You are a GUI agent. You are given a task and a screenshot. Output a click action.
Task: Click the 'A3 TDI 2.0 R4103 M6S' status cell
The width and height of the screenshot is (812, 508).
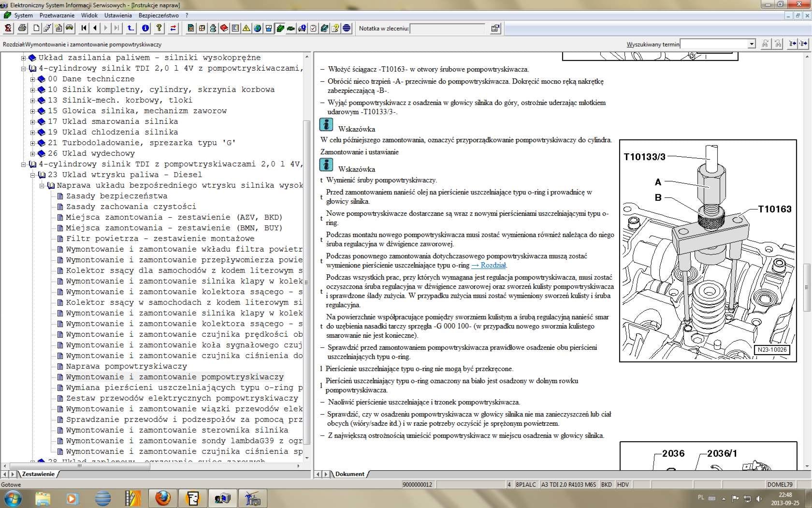[568, 484]
